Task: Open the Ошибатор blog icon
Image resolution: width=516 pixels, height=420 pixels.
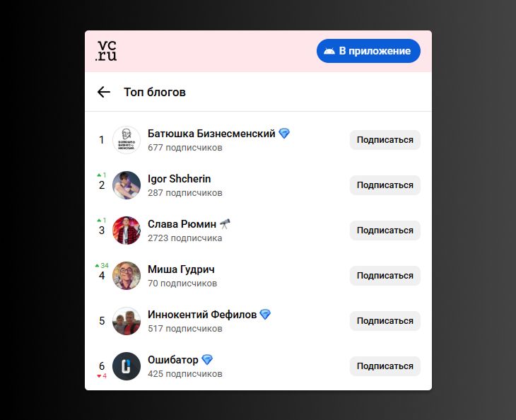Action: (x=127, y=366)
